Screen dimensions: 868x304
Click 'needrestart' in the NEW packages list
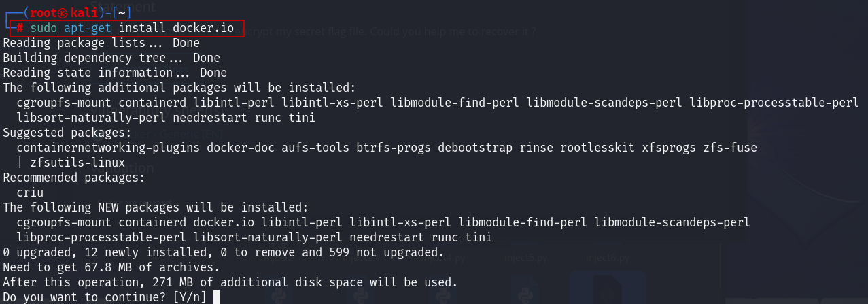(x=387, y=237)
